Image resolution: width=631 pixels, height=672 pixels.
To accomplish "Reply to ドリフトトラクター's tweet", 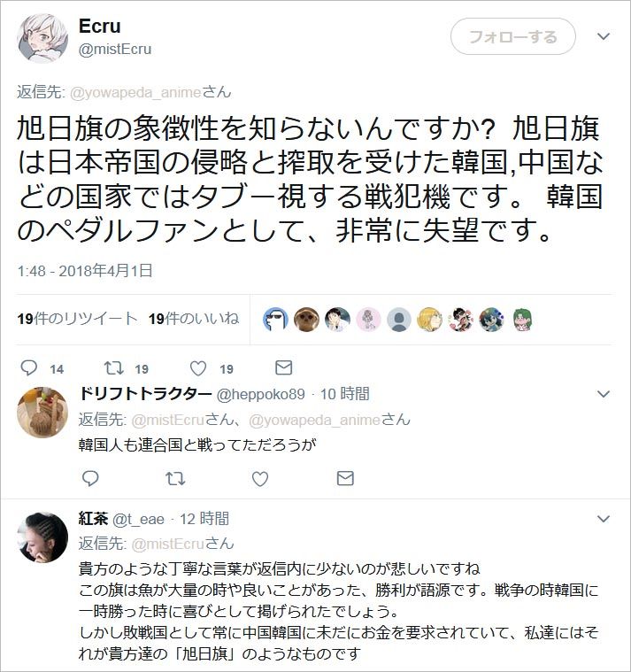I will coord(90,478).
